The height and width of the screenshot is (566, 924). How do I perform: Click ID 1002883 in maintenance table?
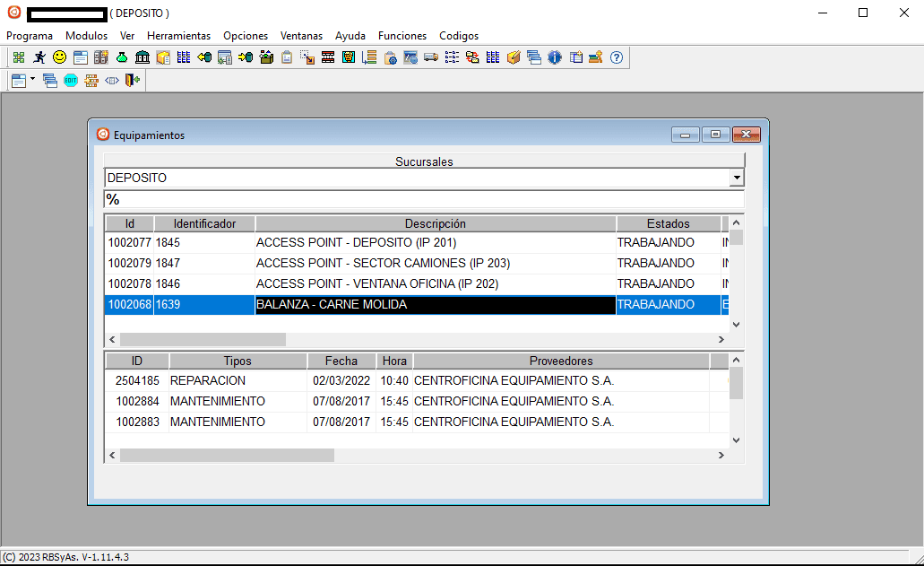pyautogui.click(x=137, y=422)
